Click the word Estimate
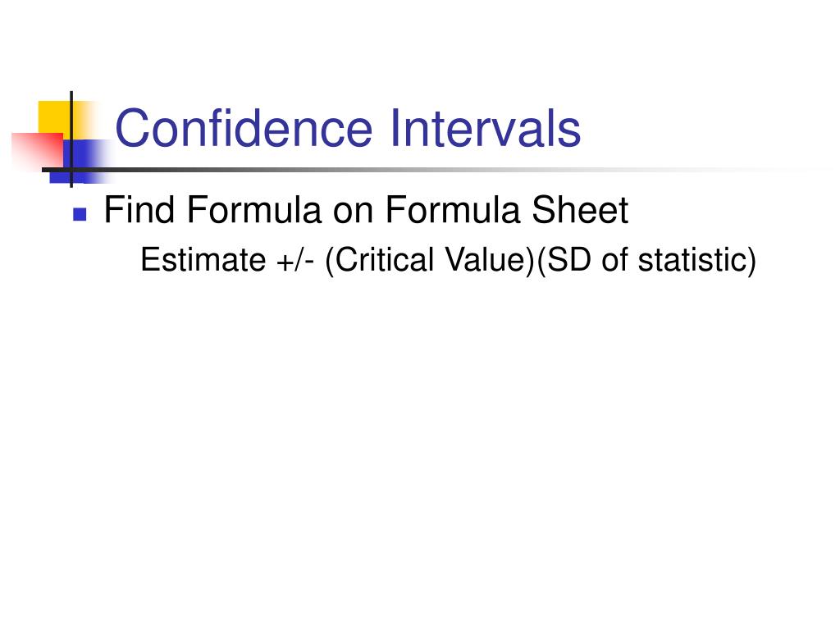 pos(203,260)
